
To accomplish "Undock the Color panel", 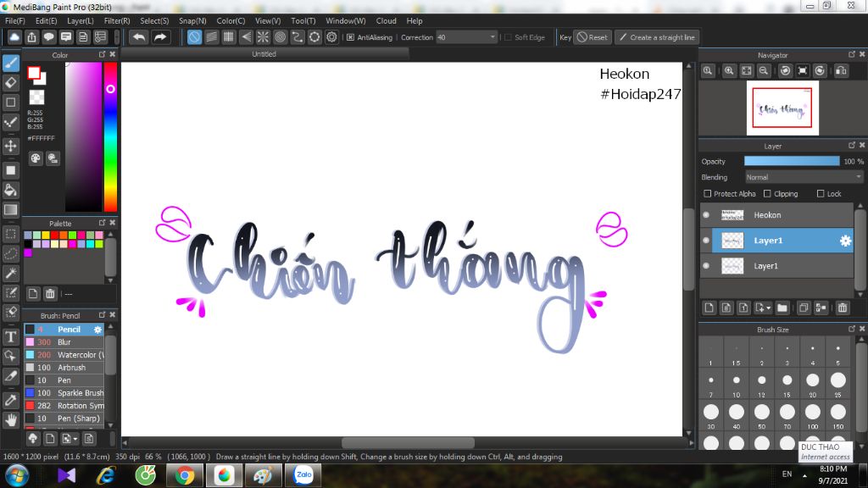I will pos(102,54).
